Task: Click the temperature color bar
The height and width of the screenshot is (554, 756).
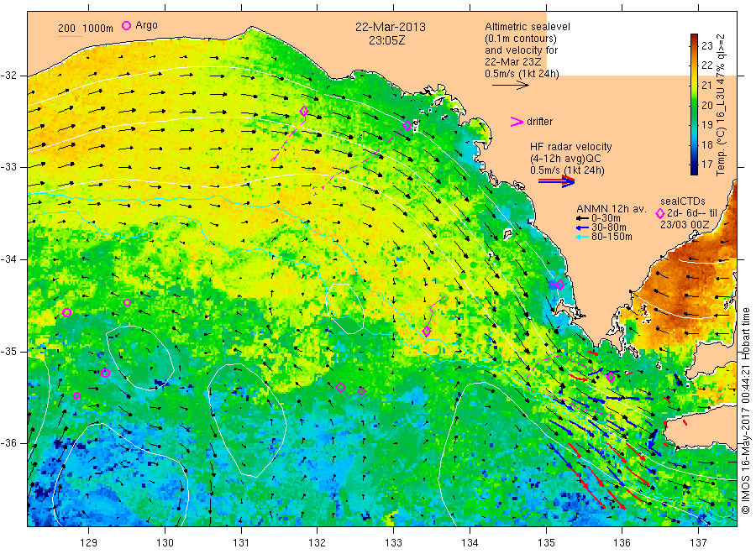Action: tap(694, 104)
